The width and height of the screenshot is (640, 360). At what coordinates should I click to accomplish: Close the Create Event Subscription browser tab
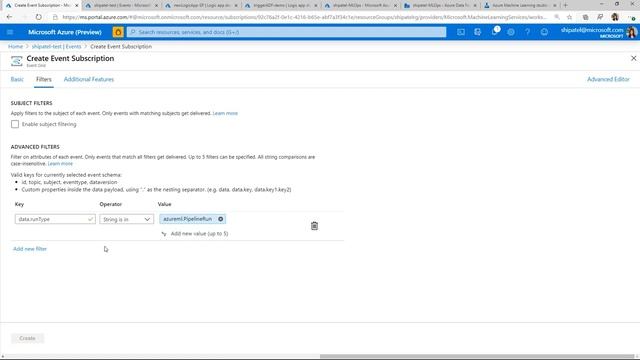click(x=76, y=6)
